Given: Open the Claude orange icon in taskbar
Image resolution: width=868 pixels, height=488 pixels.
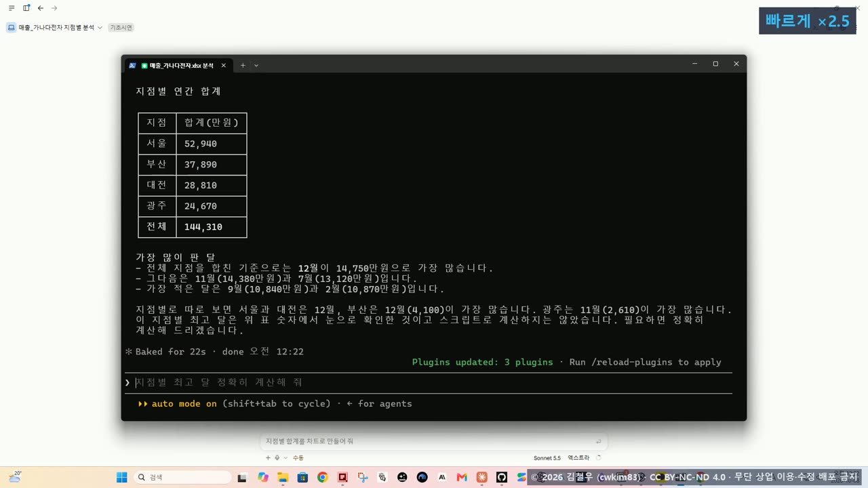Looking at the screenshot, I should [481, 477].
